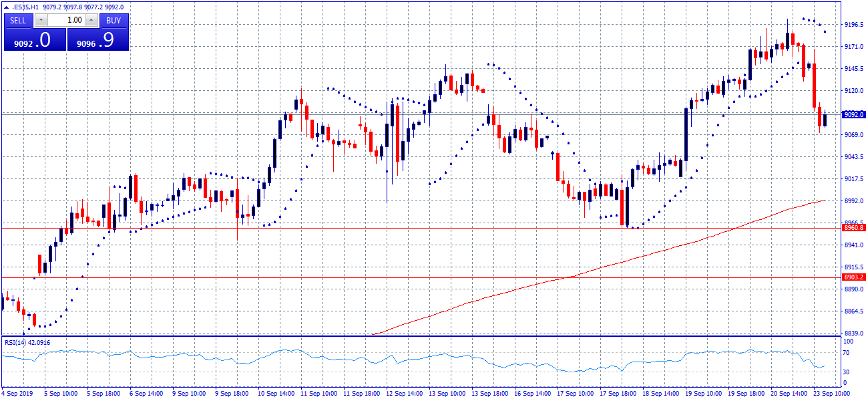Click the .ES35,H1 chart title text
The width and height of the screenshot is (868, 401).
pos(27,7)
